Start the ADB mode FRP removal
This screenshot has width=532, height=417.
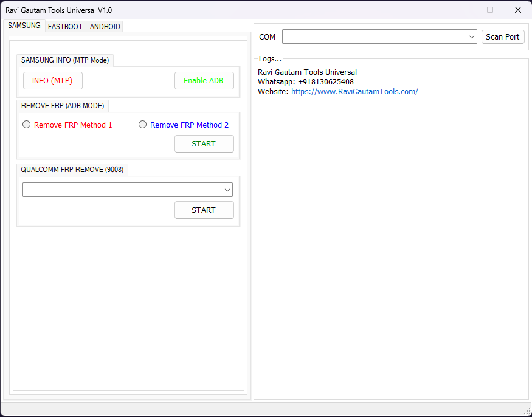tap(204, 144)
